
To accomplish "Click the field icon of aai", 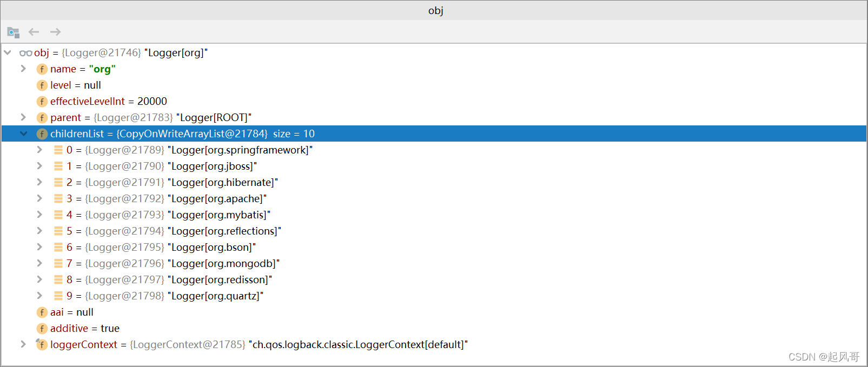I will point(42,312).
